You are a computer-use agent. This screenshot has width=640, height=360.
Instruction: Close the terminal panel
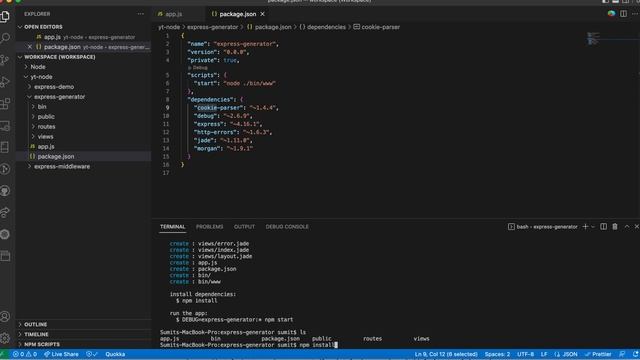click(x=636, y=227)
